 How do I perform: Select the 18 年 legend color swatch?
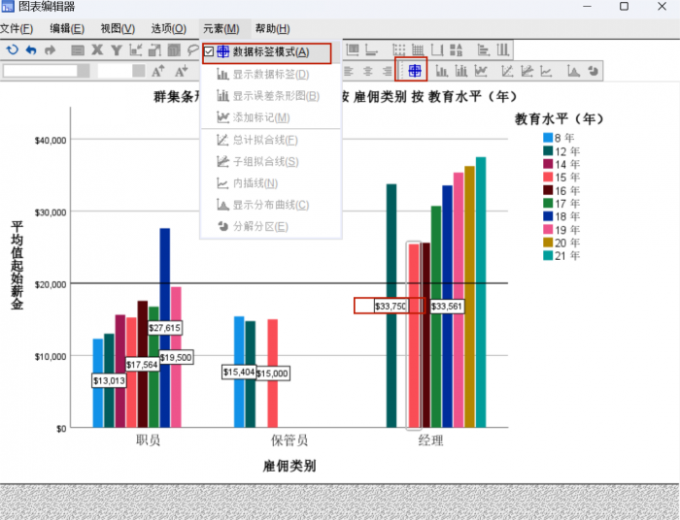tap(548, 216)
